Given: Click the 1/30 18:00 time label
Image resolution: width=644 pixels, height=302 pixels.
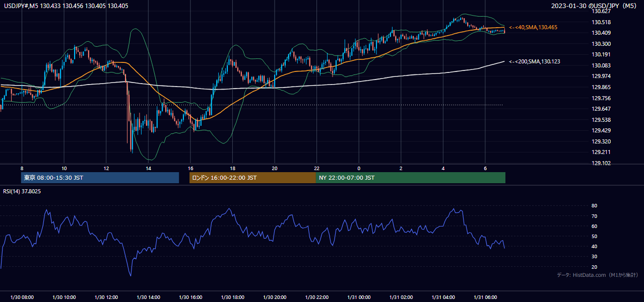Looking at the screenshot, I should [x=232, y=297].
